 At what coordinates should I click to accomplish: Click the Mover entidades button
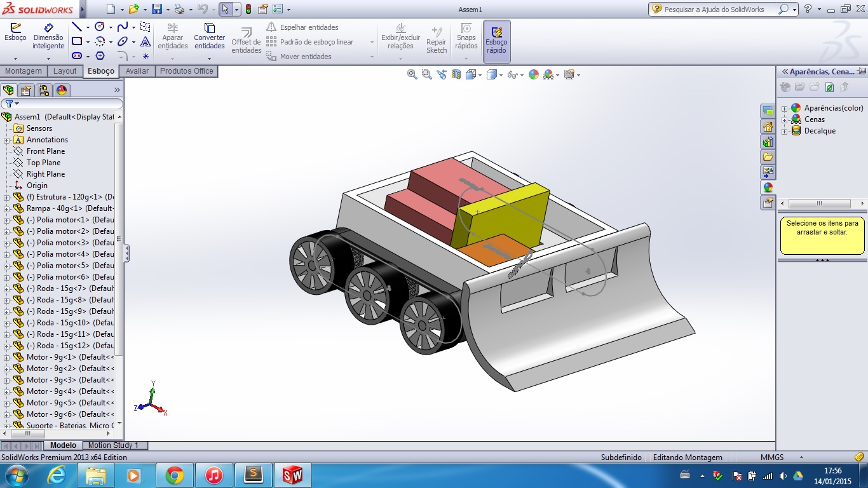(299, 57)
